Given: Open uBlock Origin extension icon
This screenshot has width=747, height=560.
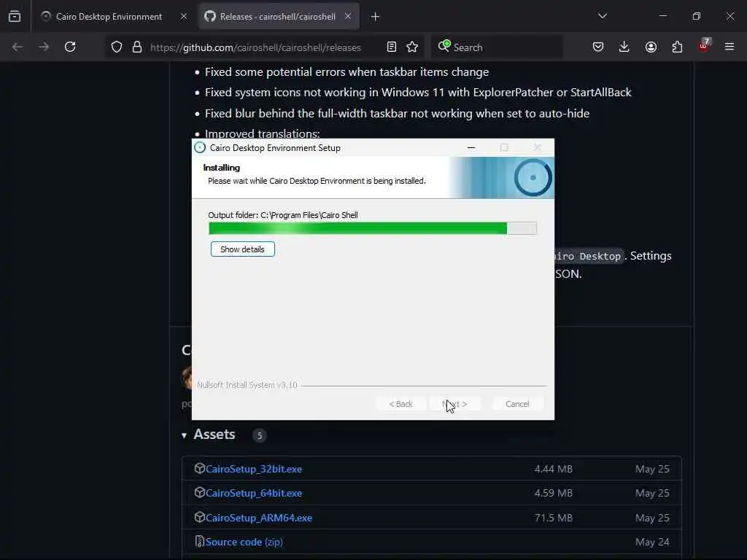Looking at the screenshot, I should click(x=704, y=46).
